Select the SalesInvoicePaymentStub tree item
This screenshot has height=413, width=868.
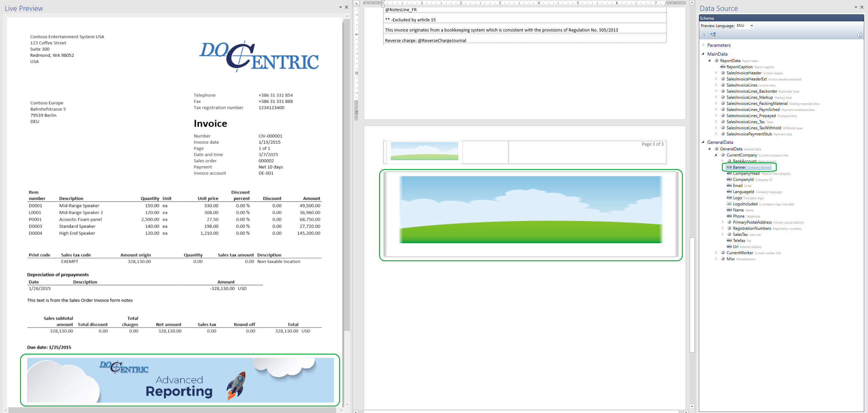pos(749,134)
